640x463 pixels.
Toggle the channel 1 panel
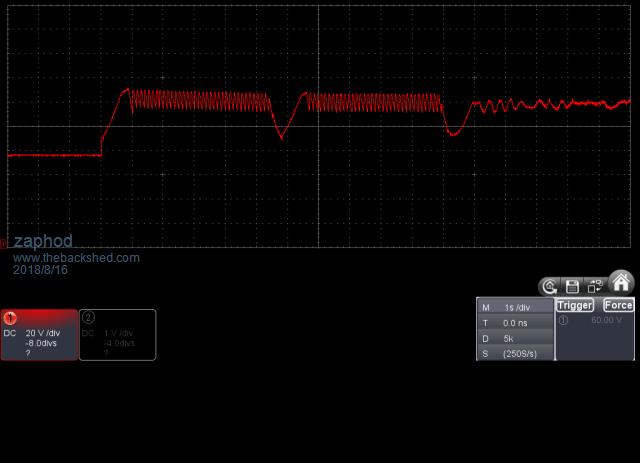click(39, 334)
